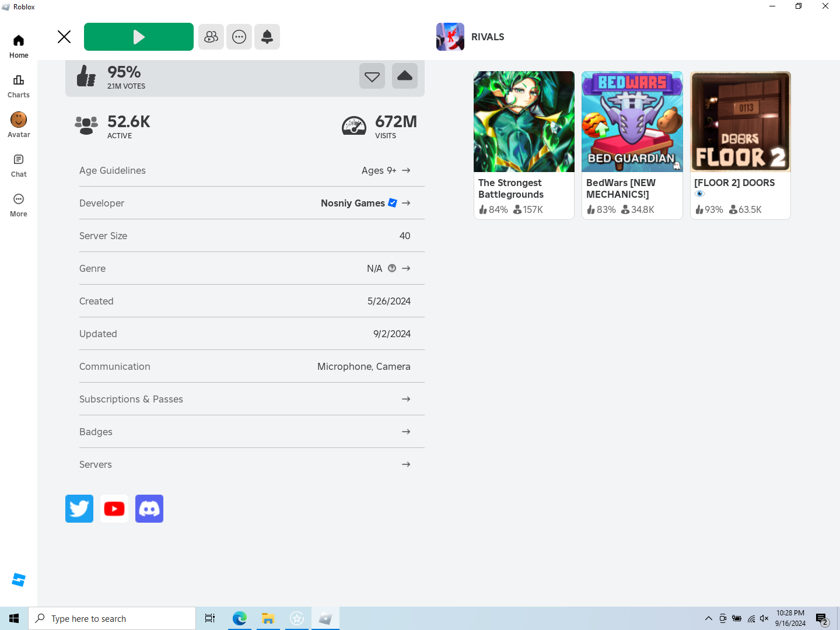Expand Subscriptions & Passes
Image resolution: width=840 pixels, height=630 pixels.
pos(252,399)
